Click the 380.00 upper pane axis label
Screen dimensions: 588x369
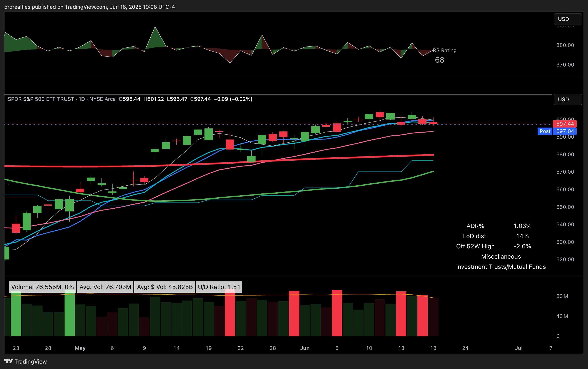point(565,45)
